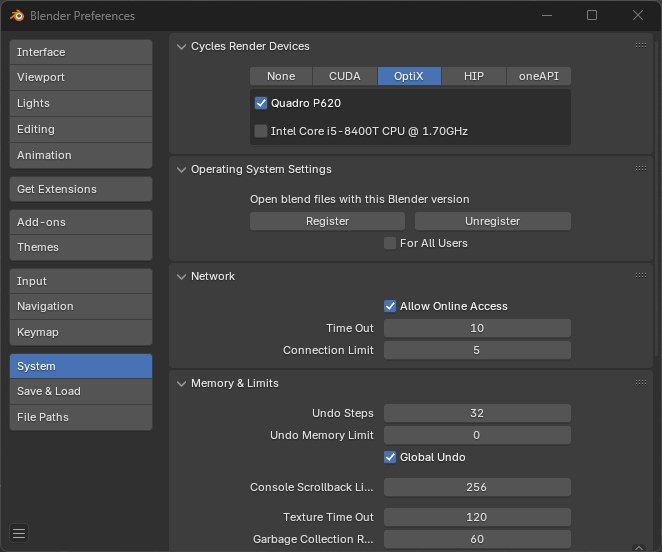662x552 pixels.
Task: Click the scroll-up arrow at bottom right
Action: (x=639, y=548)
